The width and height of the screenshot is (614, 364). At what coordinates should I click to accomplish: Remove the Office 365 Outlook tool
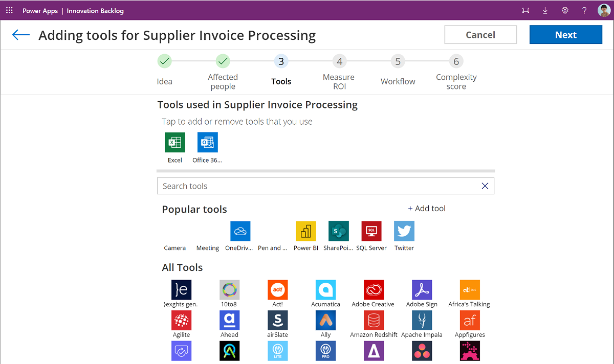pyautogui.click(x=208, y=142)
